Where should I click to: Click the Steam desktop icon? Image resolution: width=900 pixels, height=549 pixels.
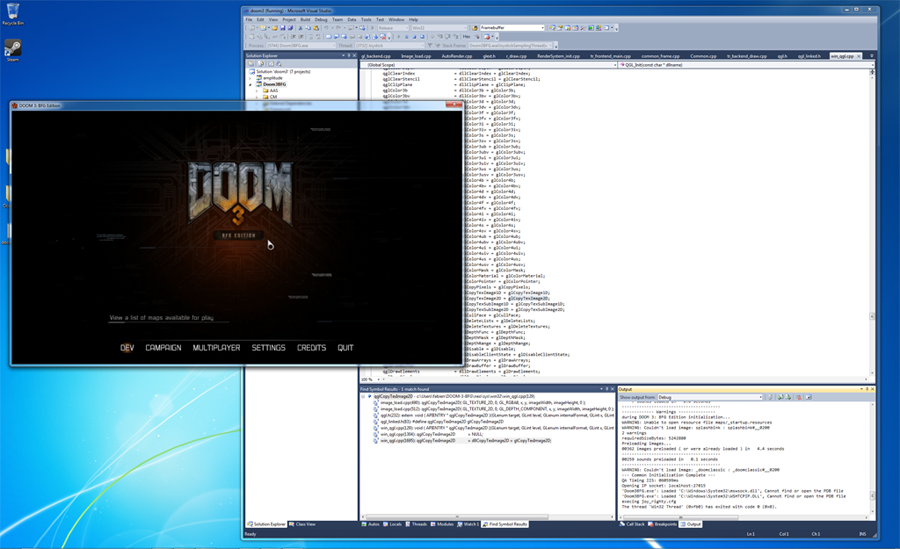click(x=13, y=50)
